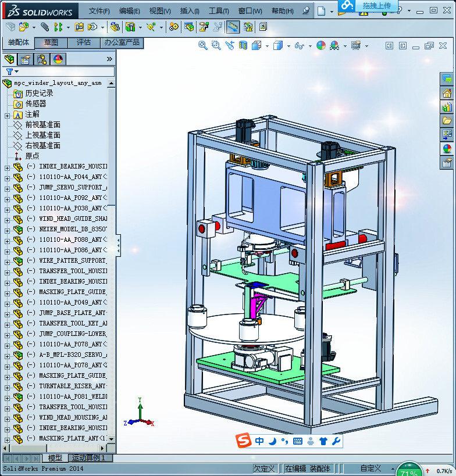
Task: Switch to the 草图 tab
Action: tap(51, 42)
